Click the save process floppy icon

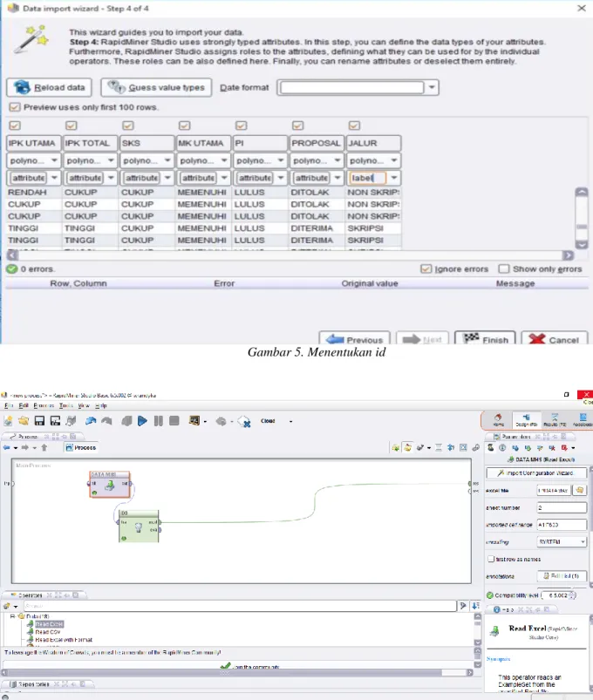tap(39, 421)
